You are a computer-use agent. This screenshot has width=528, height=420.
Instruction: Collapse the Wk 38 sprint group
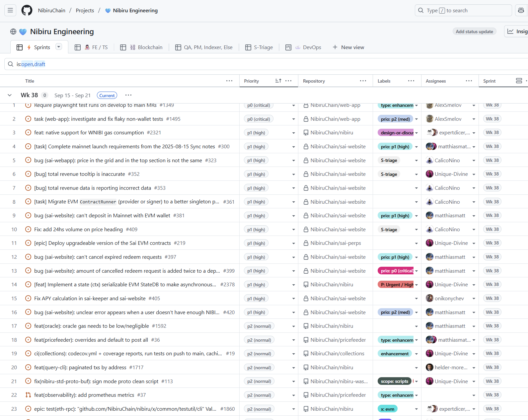point(10,95)
